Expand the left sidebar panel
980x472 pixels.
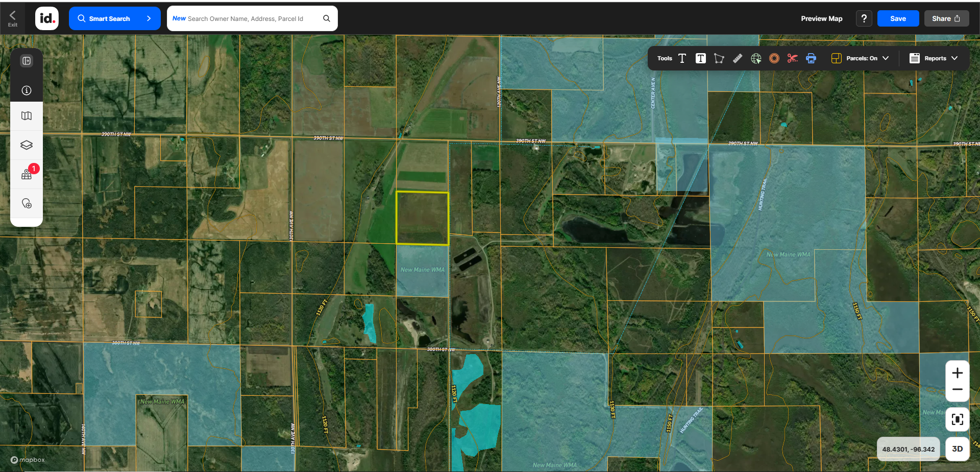[27, 61]
